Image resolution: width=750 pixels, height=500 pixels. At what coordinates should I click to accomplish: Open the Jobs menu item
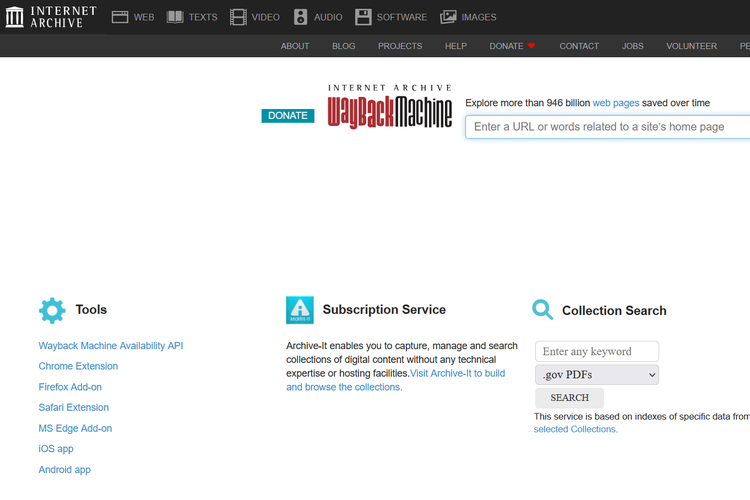tap(632, 46)
